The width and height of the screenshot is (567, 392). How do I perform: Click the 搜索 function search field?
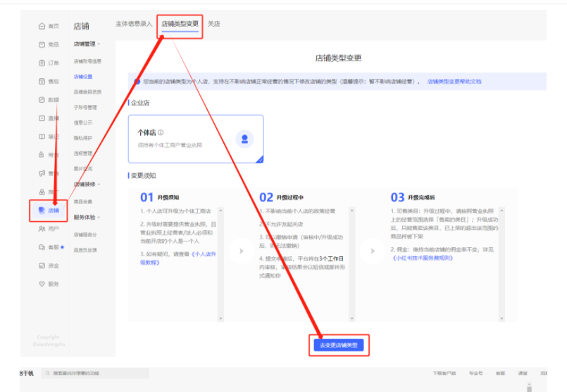coord(95,373)
